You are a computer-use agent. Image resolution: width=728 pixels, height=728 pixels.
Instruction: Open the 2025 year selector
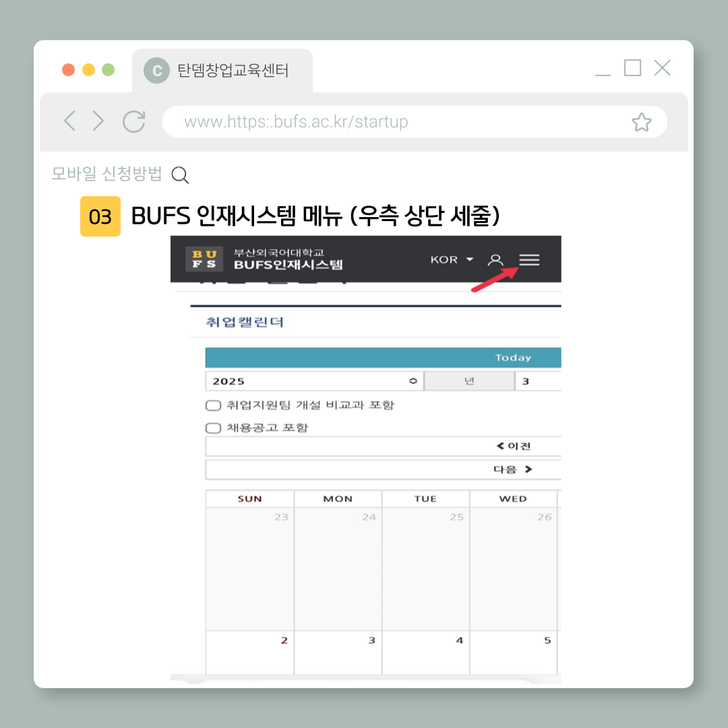pos(314,382)
